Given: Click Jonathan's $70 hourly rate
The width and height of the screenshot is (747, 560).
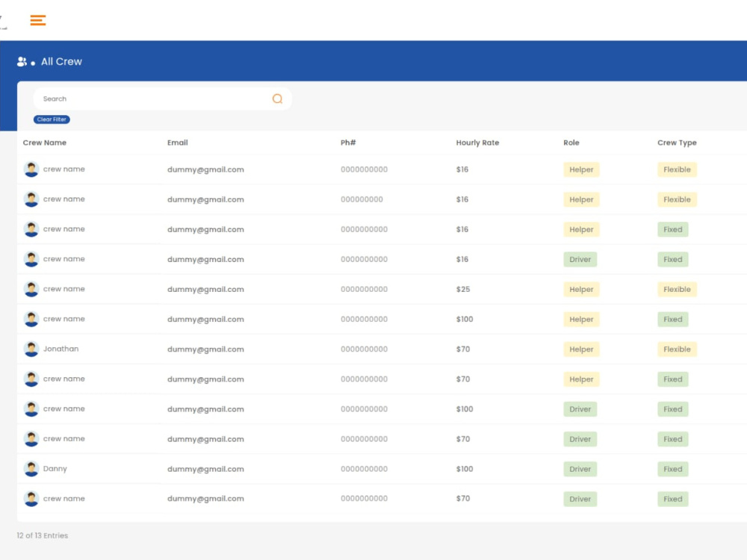Looking at the screenshot, I should click(x=463, y=349).
